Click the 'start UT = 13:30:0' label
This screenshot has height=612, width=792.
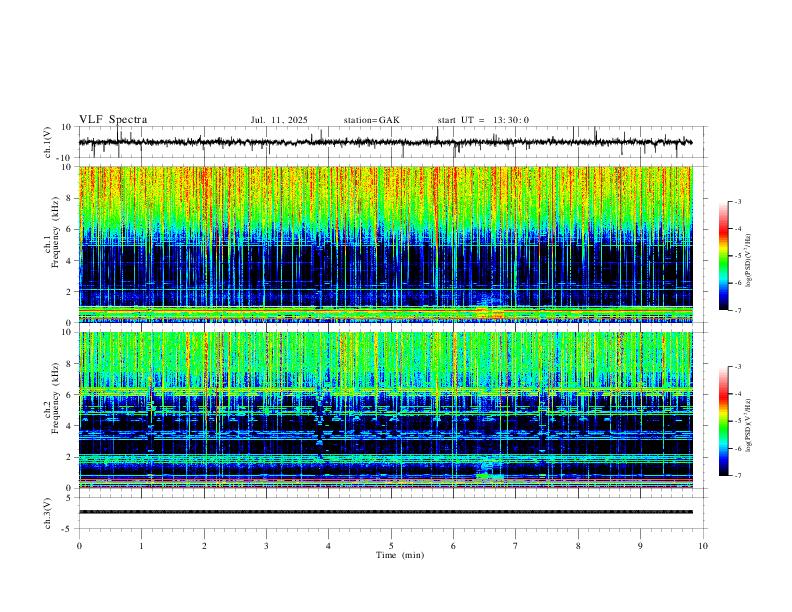click(x=483, y=120)
